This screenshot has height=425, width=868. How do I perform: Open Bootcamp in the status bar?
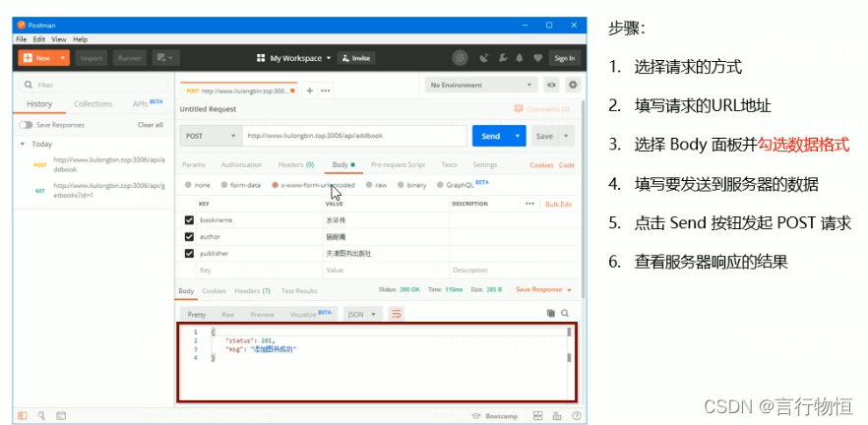coord(495,416)
